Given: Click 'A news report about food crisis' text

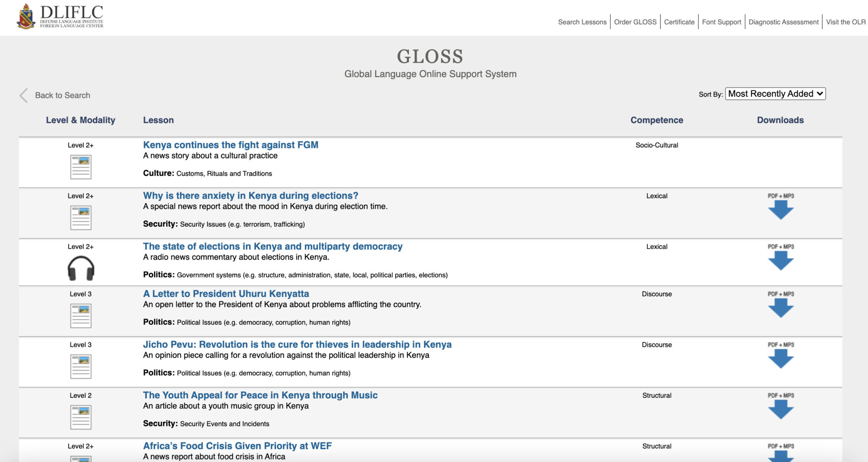Looking at the screenshot, I should click(x=214, y=457).
